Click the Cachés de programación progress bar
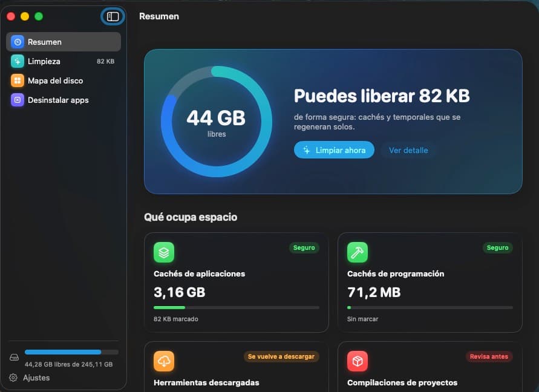The width and height of the screenshot is (539, 392). pos(430,307)
